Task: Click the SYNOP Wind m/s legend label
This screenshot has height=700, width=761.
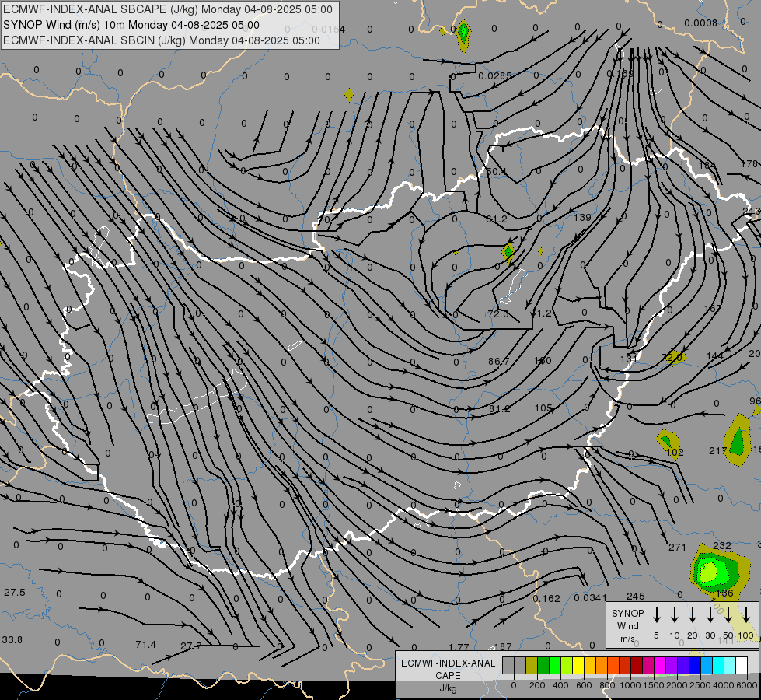Action: click(x=627, y=625)
